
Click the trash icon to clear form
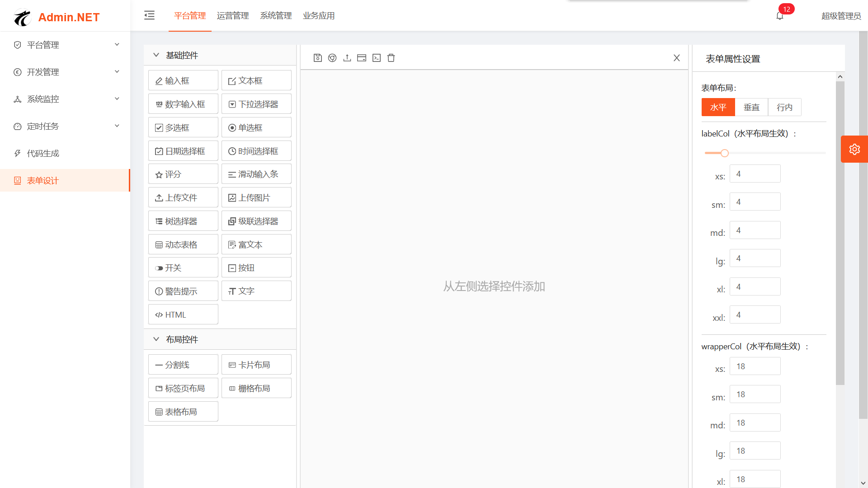(391, 58)
